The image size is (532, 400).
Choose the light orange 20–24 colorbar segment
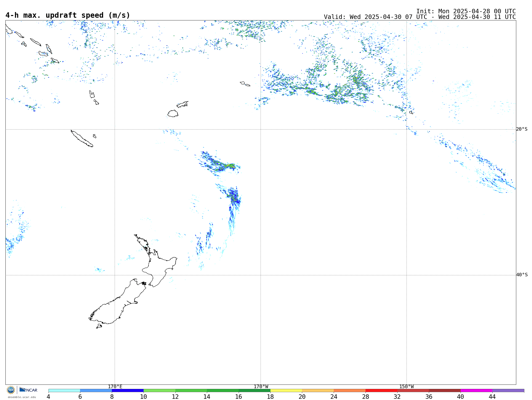click(x=318, y=391)
